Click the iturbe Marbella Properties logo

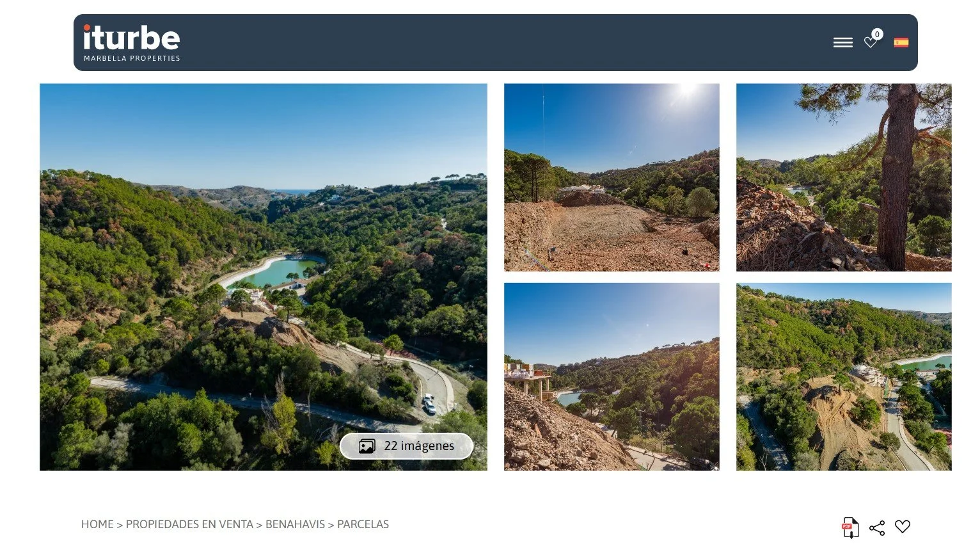(132, 43)
